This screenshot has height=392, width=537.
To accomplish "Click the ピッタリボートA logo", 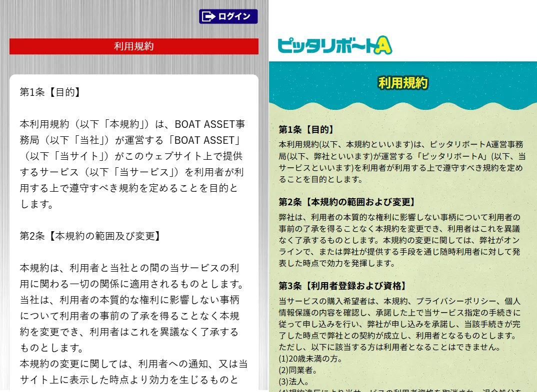I will 334,45.
